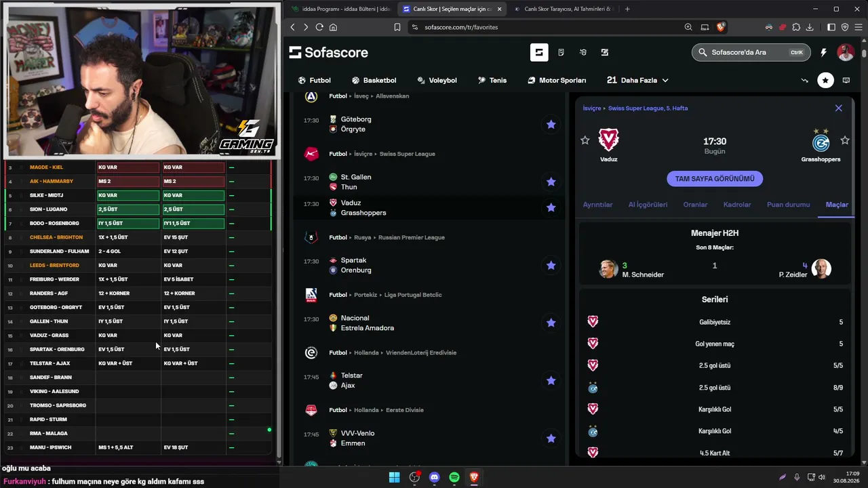The image size is (868, 488).
Task: Toggle favorite star for VVV-Venlo - Emmen
Action: pyautogui.click(x=551, y=438)
